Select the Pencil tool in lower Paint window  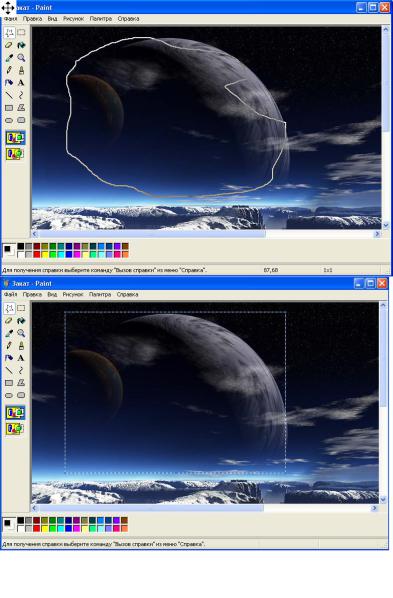click(9, 345)
